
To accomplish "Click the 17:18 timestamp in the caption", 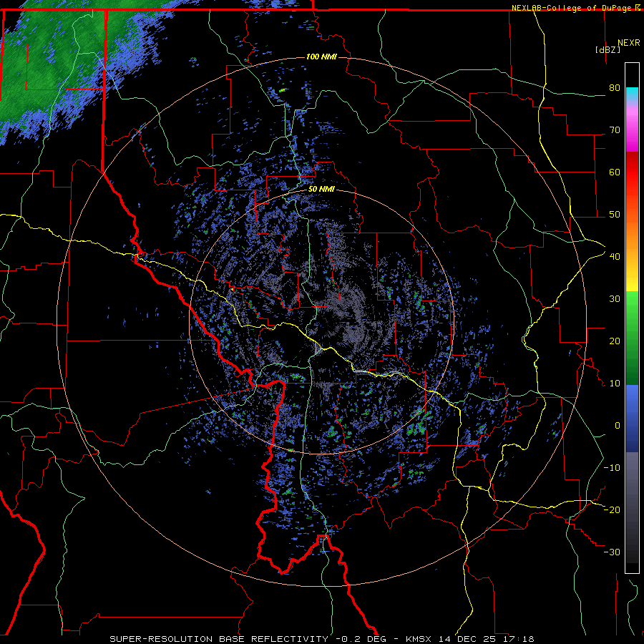I will click(x=519, y=639).
